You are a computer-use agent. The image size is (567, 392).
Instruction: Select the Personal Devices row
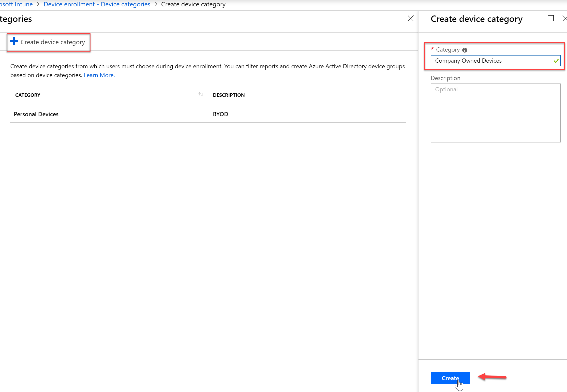[208, 114]
